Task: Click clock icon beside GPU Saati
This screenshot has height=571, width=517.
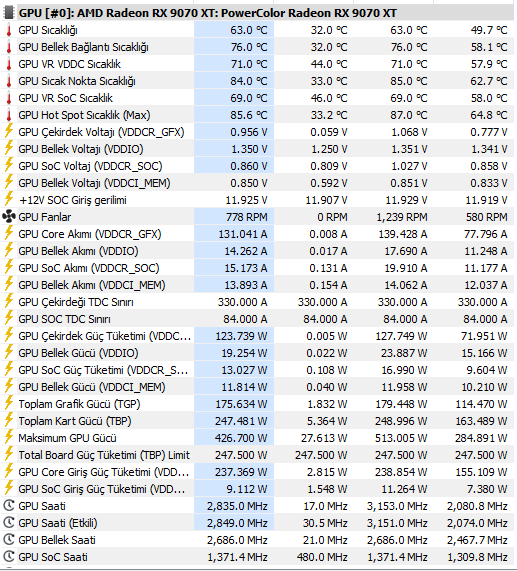Action: pos(9,506)
